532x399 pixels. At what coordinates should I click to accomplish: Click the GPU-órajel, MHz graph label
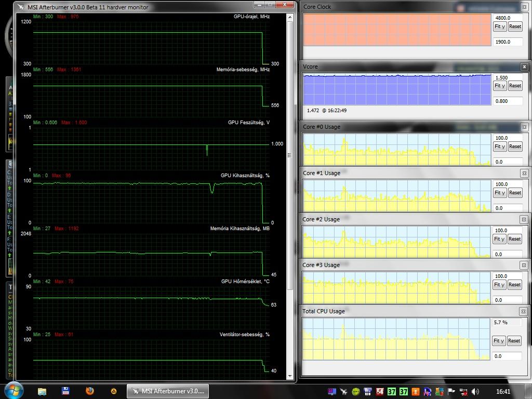click(x=252, y=16)
